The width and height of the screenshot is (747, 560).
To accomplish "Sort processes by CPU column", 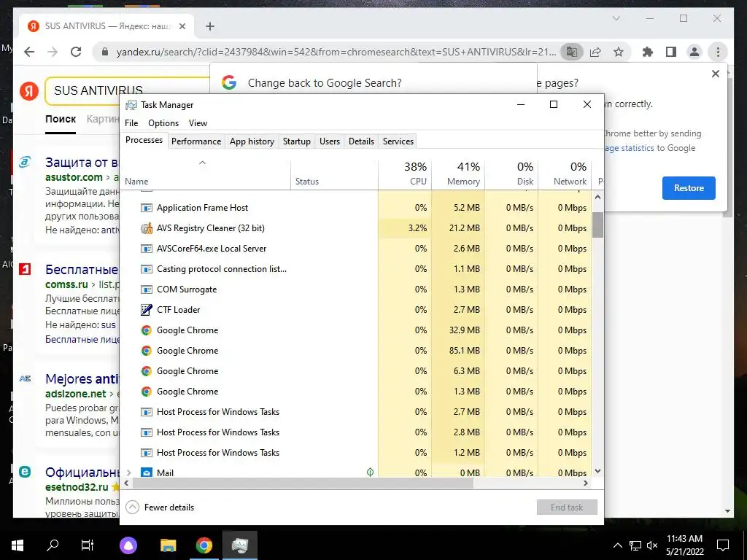I will [x=405, y=174].
